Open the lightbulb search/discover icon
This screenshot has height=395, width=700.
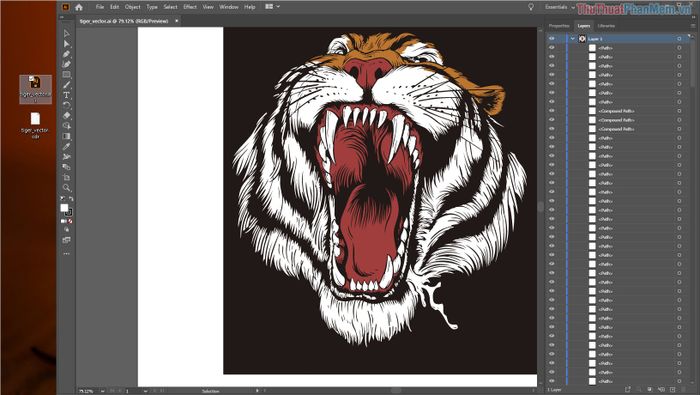click(x=531, y=7)
